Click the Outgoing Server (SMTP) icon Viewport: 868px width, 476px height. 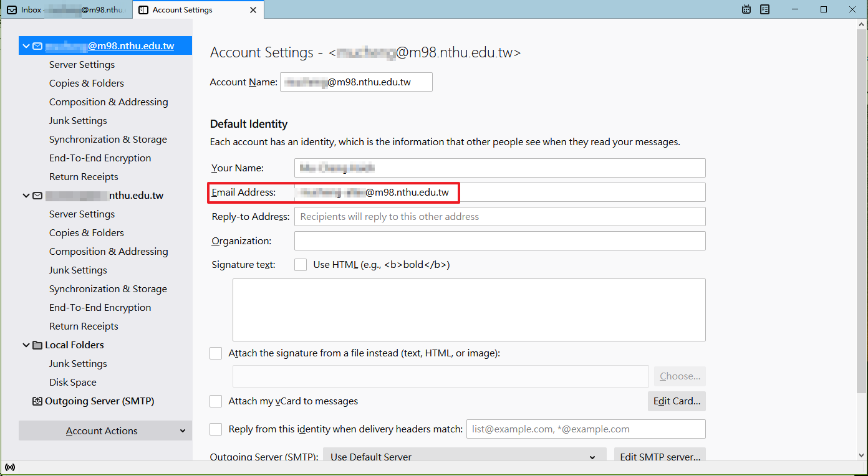(37, 401)
